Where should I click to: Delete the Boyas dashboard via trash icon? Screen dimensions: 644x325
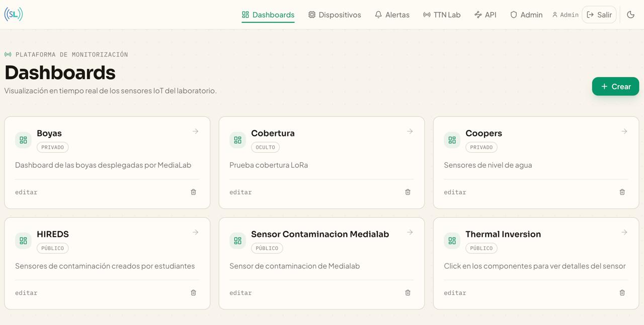point(193,192)
